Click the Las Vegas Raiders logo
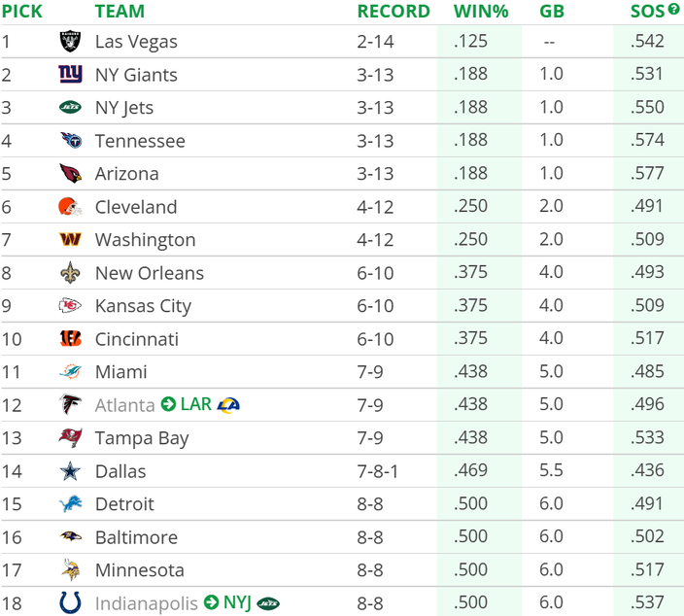This screenshot has height=616, width=684. click(70, 42)
